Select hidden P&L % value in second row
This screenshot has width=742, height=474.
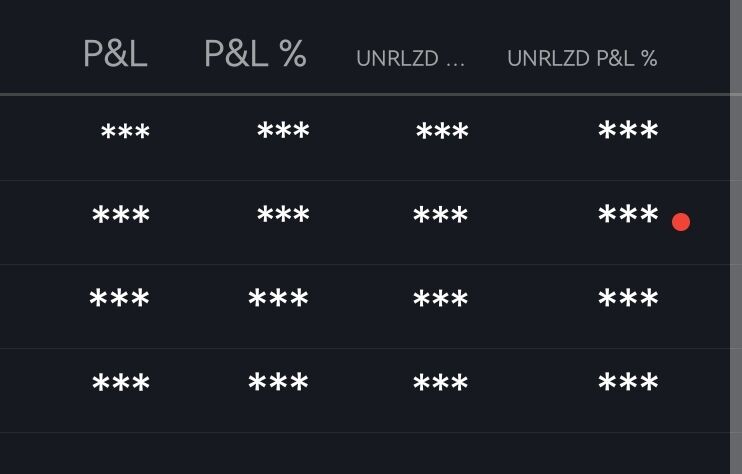[x=283, y=214]
